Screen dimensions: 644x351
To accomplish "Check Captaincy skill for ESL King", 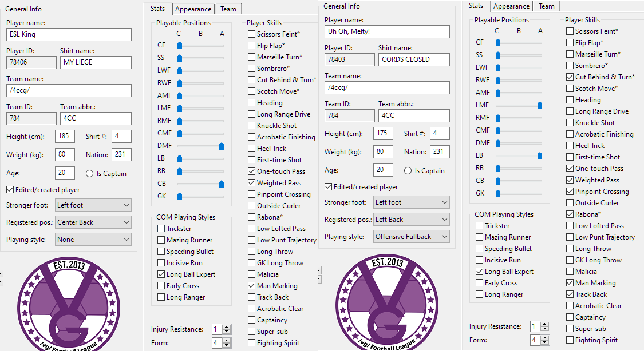I will 252,320.
